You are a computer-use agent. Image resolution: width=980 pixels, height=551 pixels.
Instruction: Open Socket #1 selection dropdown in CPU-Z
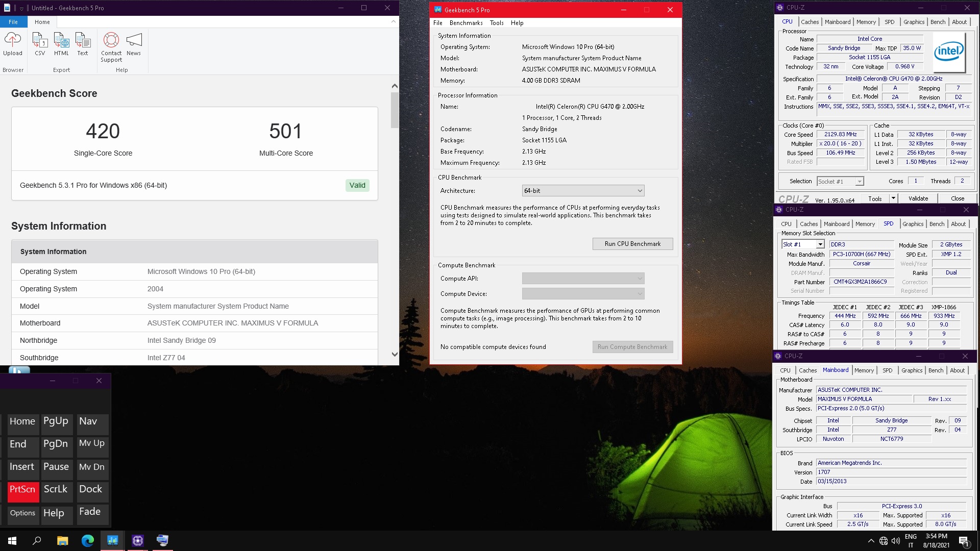(840, 181)
